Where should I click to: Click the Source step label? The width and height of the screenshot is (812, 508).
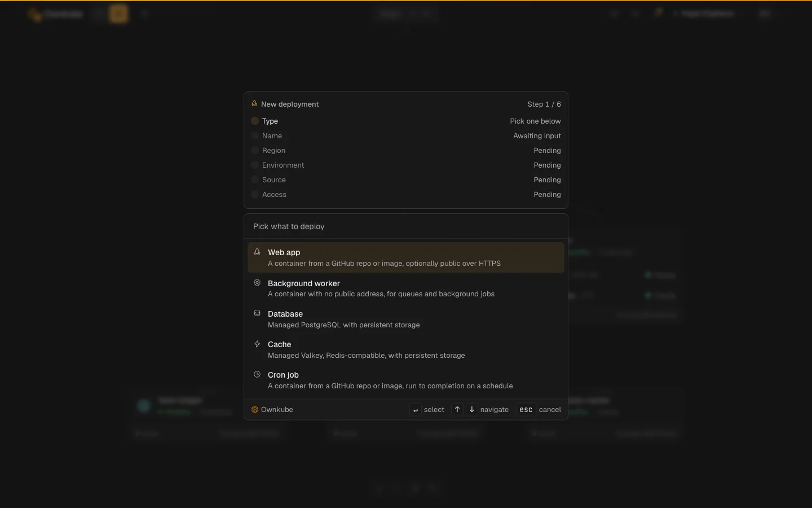tap(274, 179)
